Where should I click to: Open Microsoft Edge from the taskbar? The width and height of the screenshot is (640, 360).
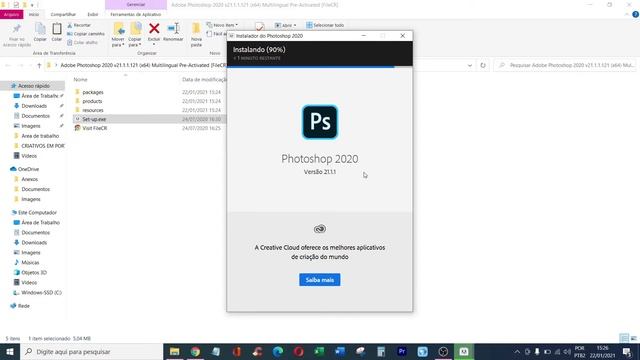278,351
